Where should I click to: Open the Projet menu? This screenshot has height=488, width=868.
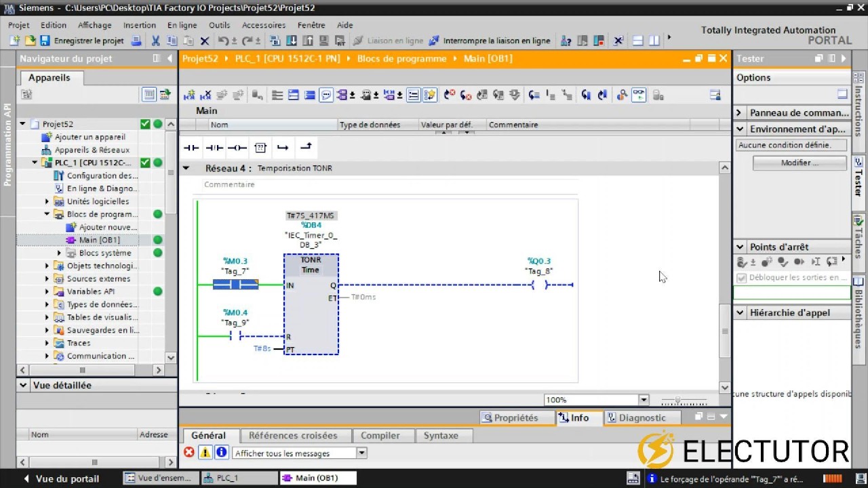point(19,25)
